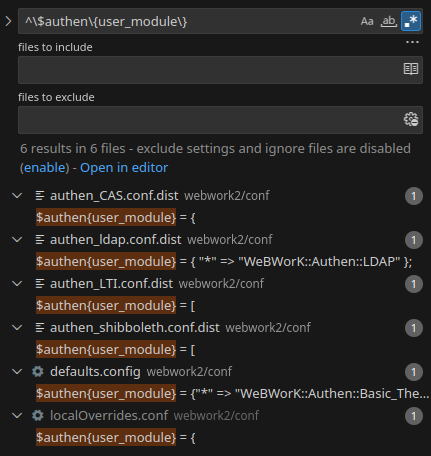This screenshot has height=456, width=431.
Task: Toggle Match Whole Word option
Action: point(389,21)
